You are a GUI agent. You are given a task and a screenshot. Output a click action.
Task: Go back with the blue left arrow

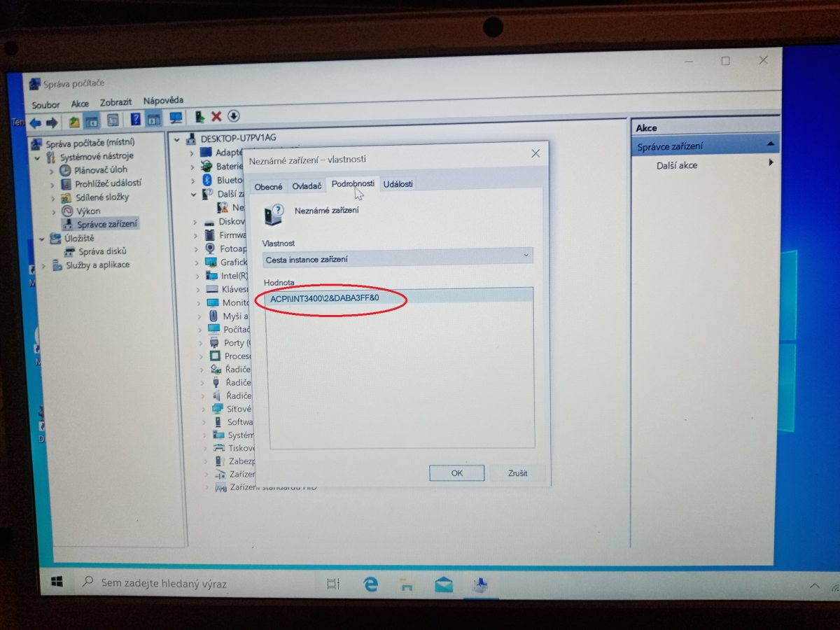pos(35,122)
